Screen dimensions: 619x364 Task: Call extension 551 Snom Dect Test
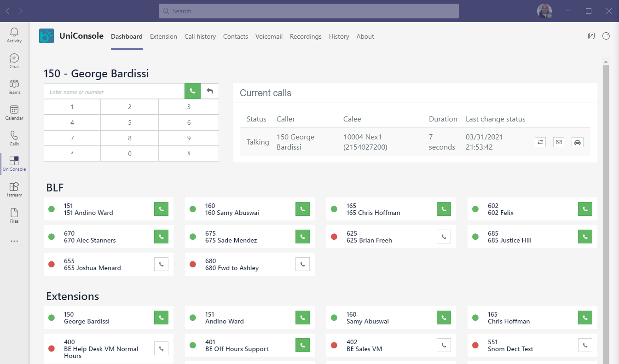tap(585, 345)
